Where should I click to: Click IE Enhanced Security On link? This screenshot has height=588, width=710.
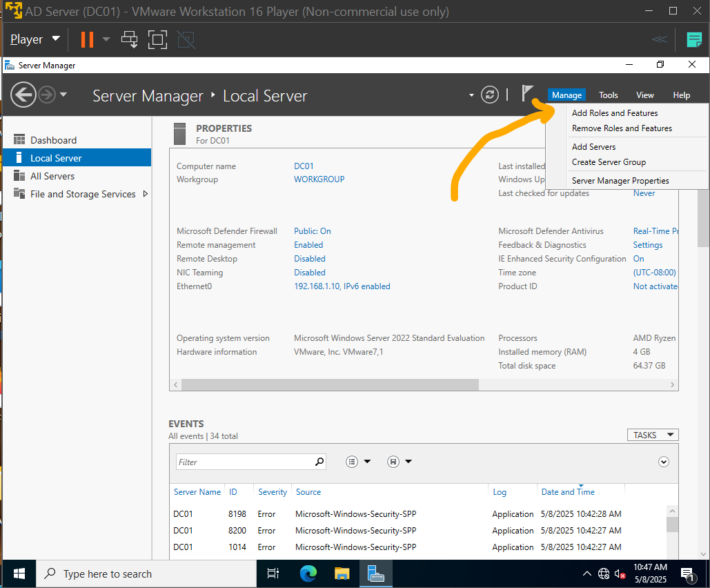coord(638,259)
